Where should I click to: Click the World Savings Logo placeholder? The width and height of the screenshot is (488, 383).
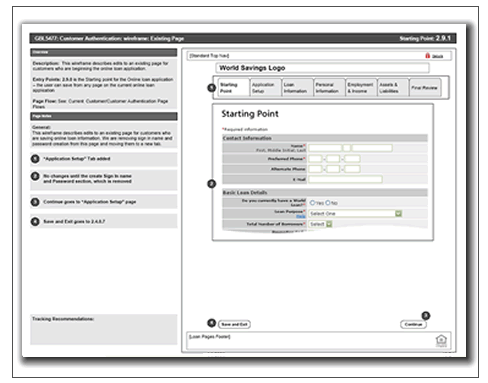coord(322,68)
